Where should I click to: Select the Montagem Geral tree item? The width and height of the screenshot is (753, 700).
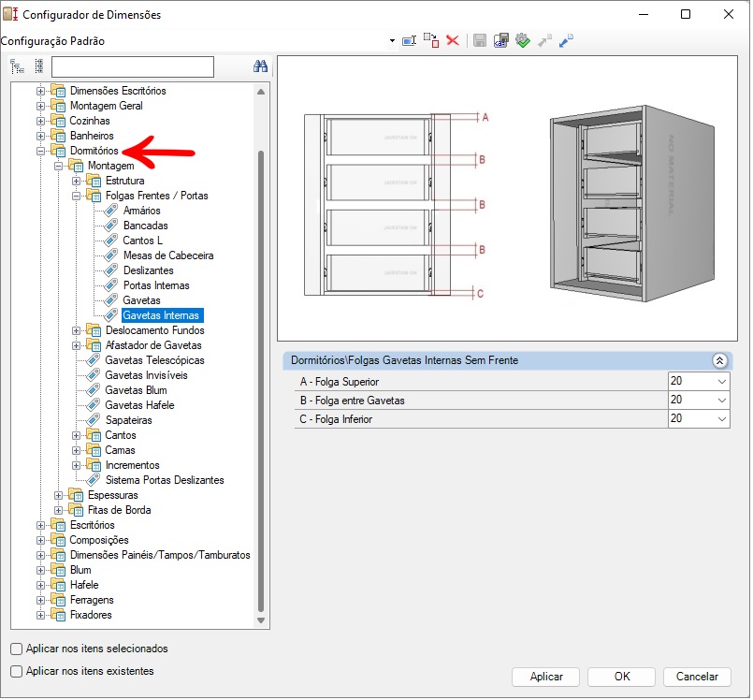point(106,106)
